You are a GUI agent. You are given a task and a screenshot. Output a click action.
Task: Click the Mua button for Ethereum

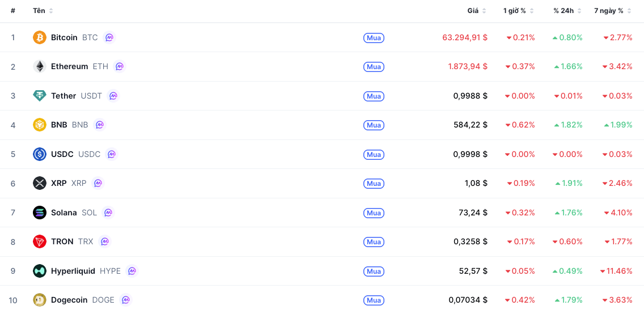[x=374, y=66]
